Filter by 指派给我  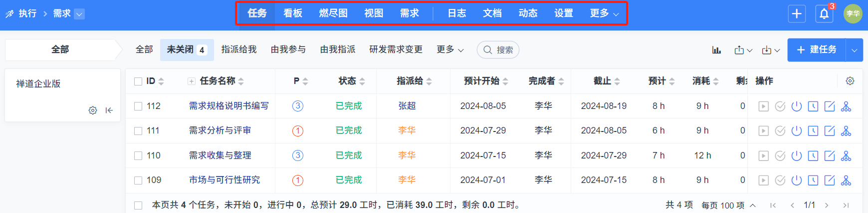point(239,49)
